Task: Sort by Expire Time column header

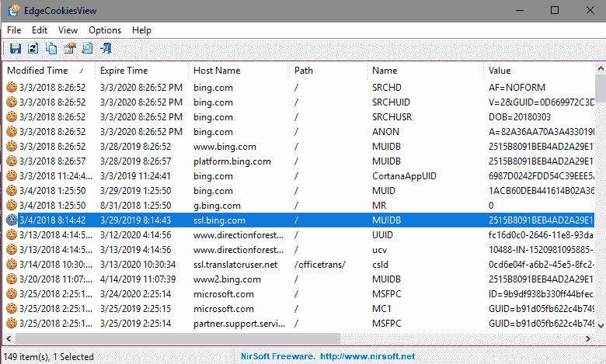Action: 142,71
